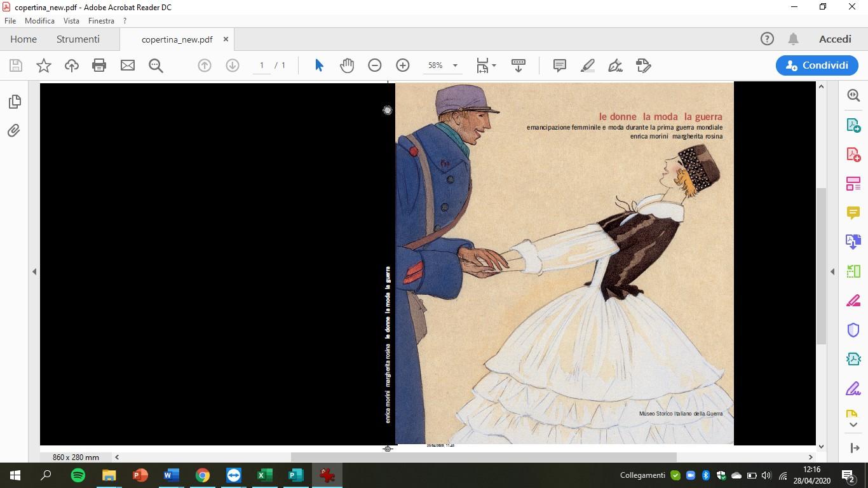This screenshot has height=488, width=868.
Task: Open the find text magnifier in the toolbar
Action: click(156, 65)
